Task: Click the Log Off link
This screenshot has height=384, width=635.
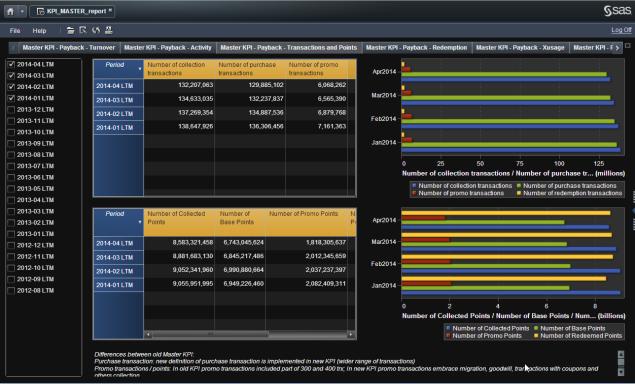Action: (x=621, y=30)
